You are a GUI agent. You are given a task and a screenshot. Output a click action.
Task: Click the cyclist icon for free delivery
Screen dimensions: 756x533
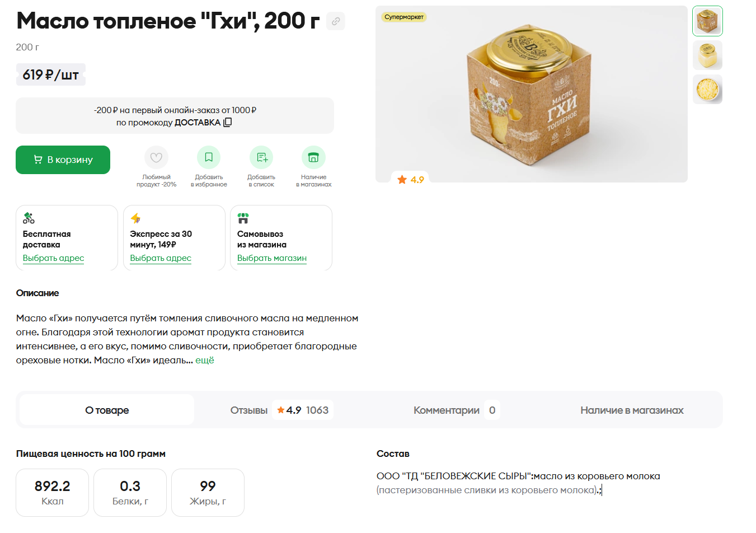[29, 218]
